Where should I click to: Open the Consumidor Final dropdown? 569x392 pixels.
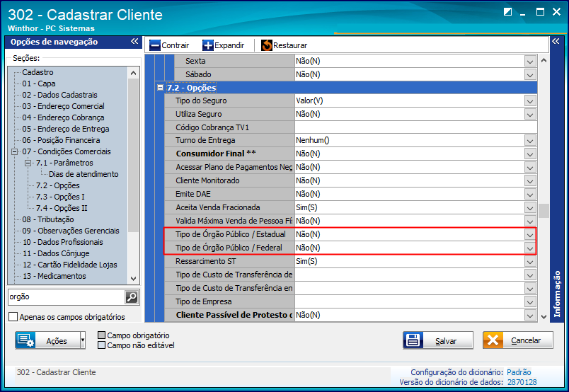(x=530, y=154)
